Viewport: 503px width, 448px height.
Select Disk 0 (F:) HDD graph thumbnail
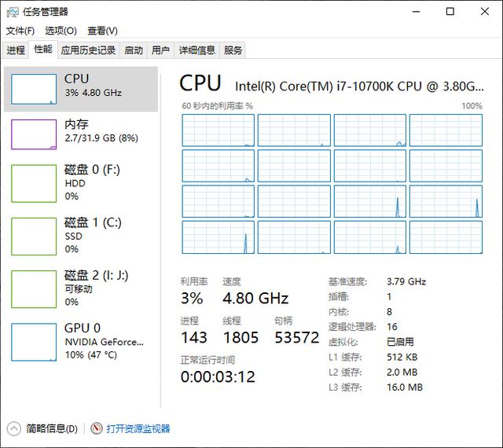(35, 182)
